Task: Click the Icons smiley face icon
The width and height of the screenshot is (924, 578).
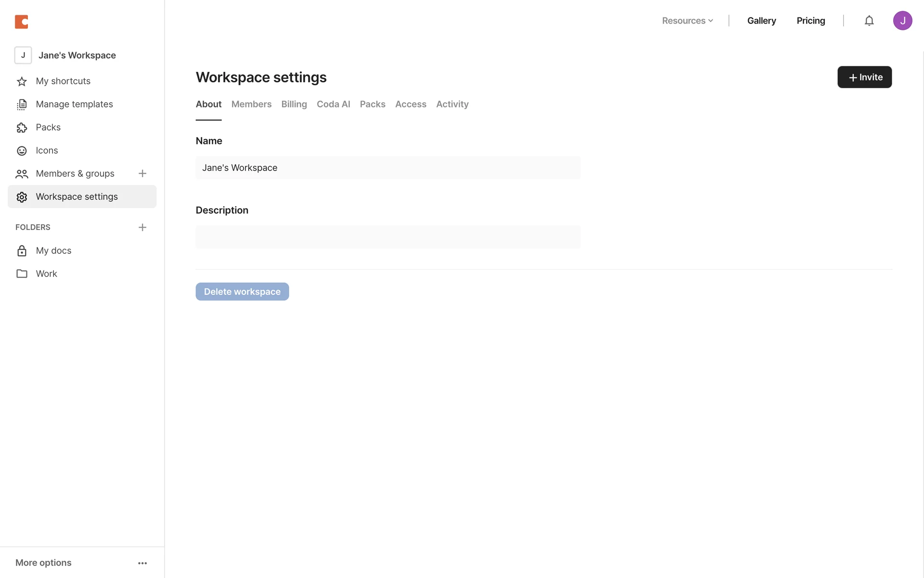Action: (22, 151)
